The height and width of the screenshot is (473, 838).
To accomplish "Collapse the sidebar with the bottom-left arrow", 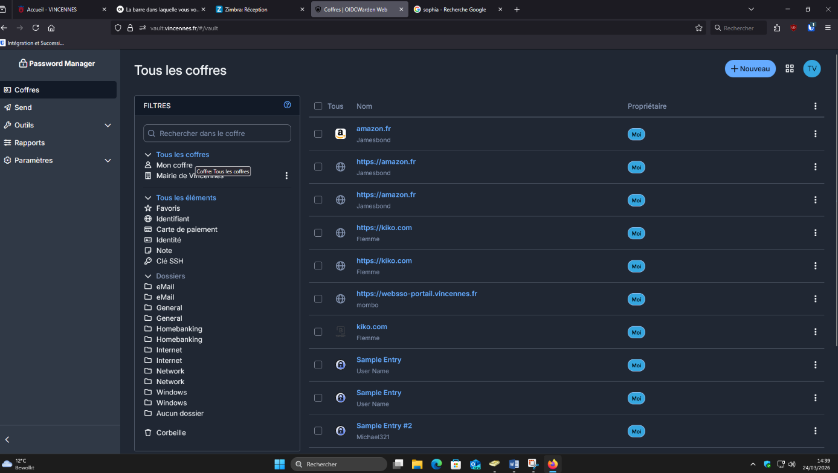I will tap(7, 439).
